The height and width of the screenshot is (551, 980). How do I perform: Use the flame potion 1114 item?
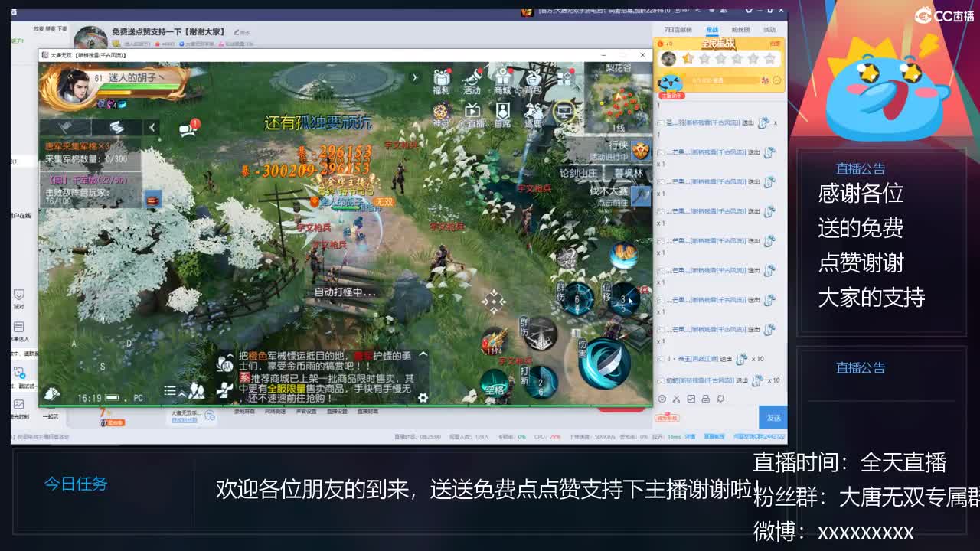[495, 342]
